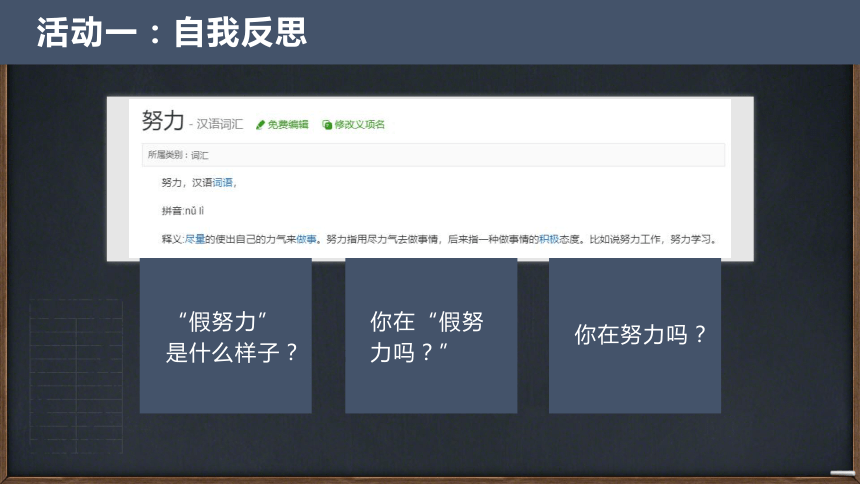The height and width of the screenshot is (484, 860).
Task: Follow the blue 做事 hyperlink
Action: (x=307, y=239)
